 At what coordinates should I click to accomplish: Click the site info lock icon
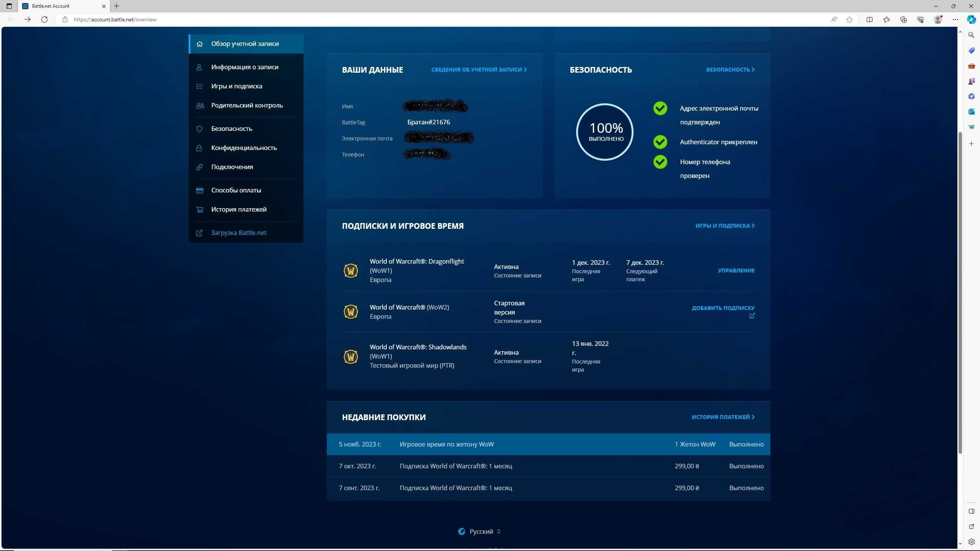(65, 20)
